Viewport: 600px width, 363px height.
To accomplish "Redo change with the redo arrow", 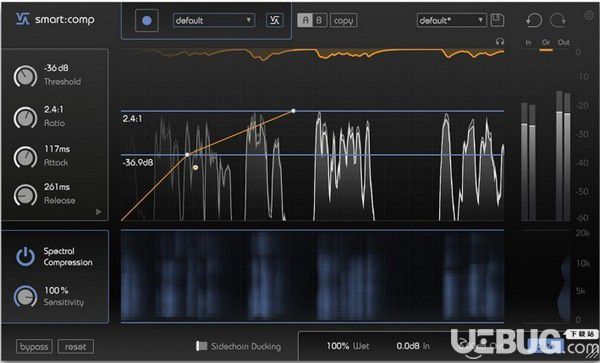I will (x=558, y=20).
